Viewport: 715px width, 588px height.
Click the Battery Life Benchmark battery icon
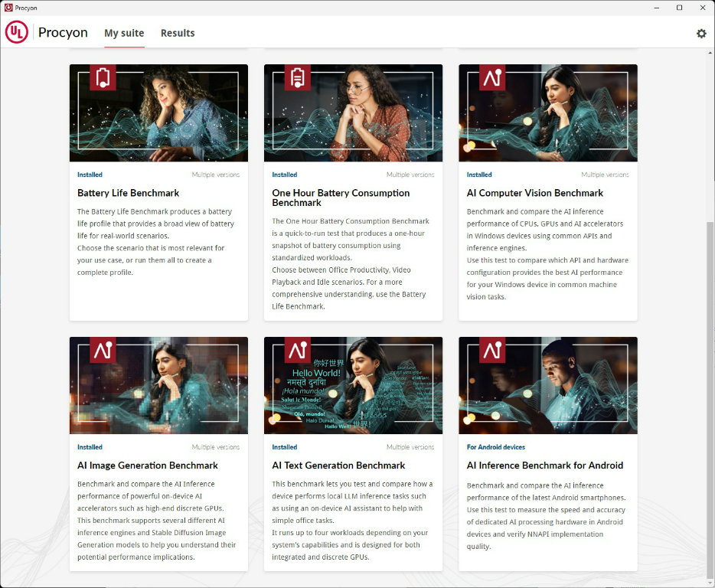click(x=103, y=77)
